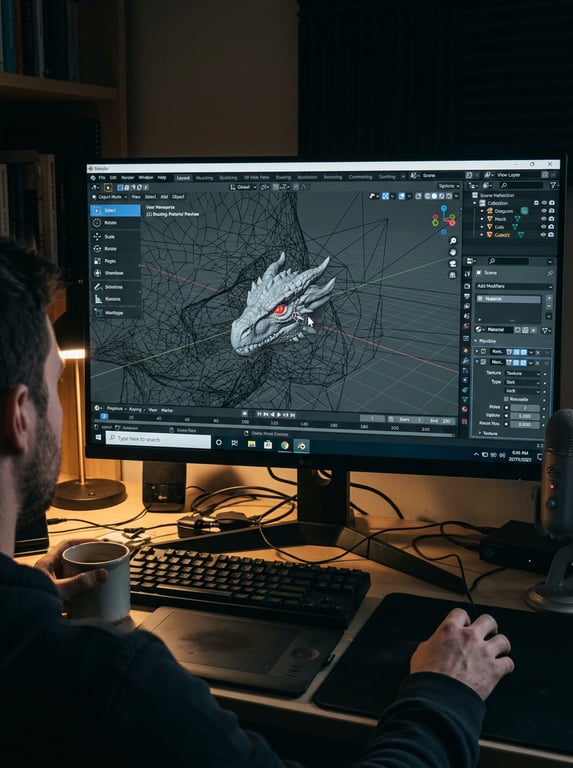Play the timeline animation

click(x=279, y=414)
